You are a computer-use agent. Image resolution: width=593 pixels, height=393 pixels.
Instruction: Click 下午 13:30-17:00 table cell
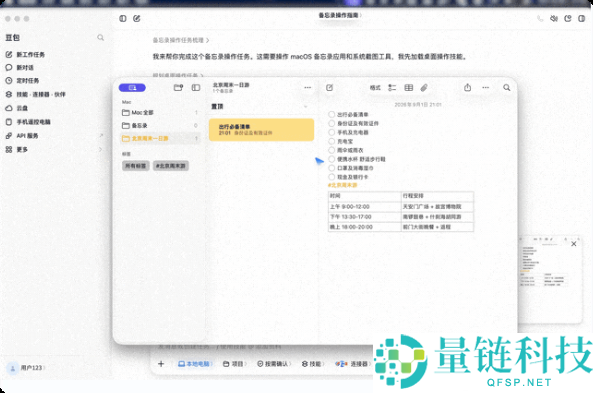coord(365,217)
